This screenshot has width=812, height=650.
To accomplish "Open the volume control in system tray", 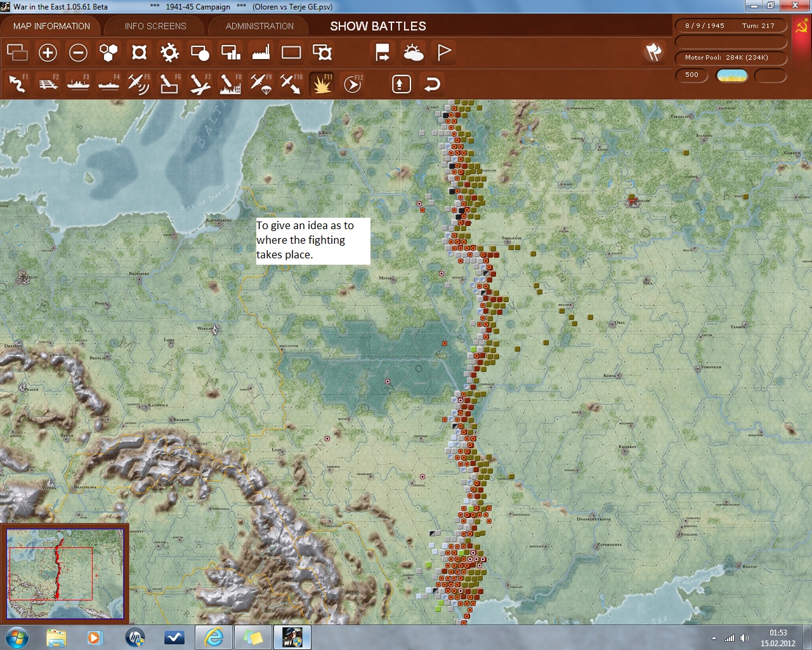I will [743, 638].
